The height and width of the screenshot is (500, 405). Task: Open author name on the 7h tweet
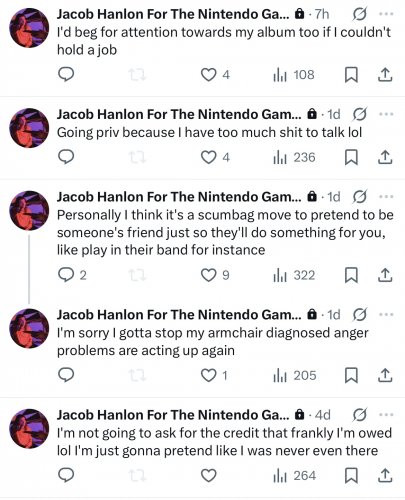tap(173, 14)
